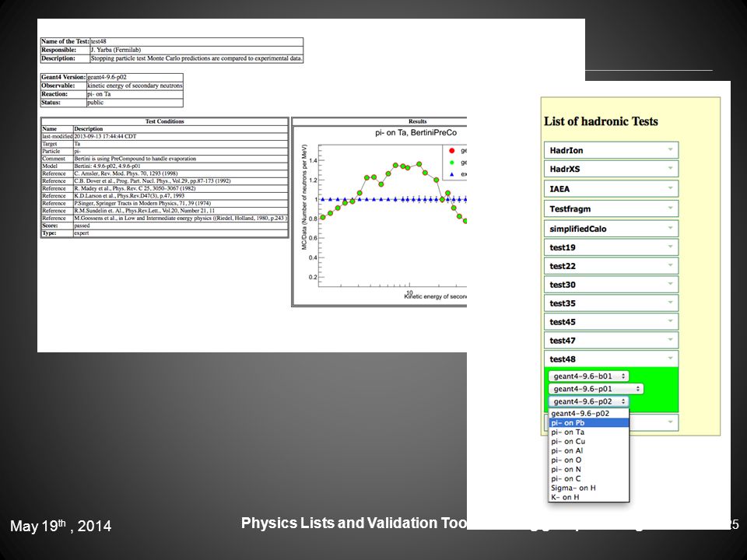The image size is (747, 560).
Task: Click the geant4-9.6-p02 dropdown selector
Action: 589,401
